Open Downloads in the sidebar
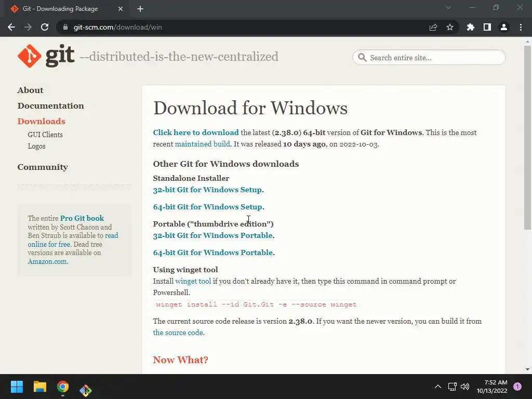The height and width of the screenshot is (399, 532). pos(41,121)
